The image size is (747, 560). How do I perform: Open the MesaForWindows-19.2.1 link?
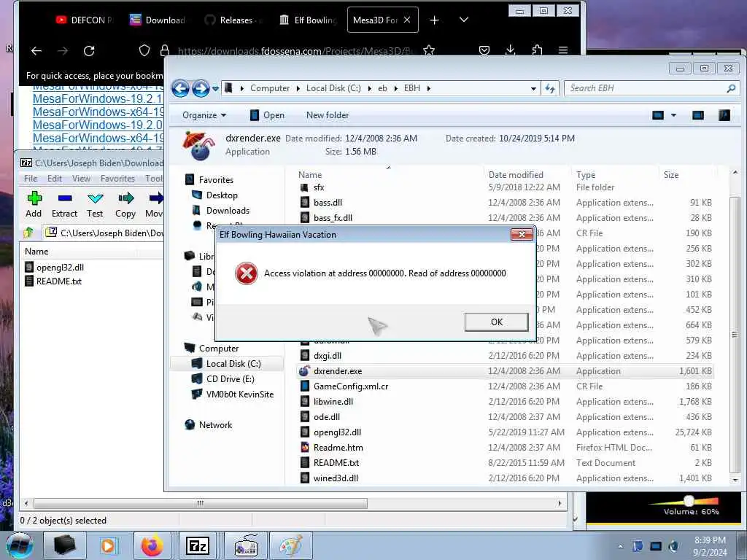pyautogui.click(x=98, y=99)
